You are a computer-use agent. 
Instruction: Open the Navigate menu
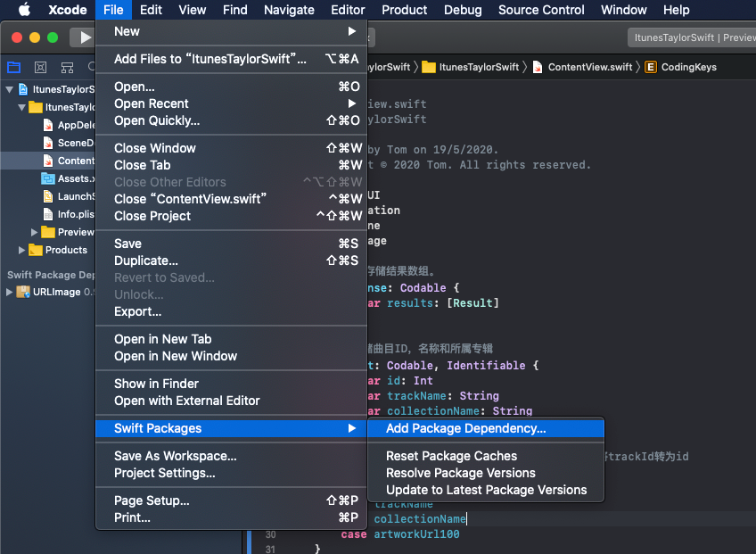[x=289, y=10]
